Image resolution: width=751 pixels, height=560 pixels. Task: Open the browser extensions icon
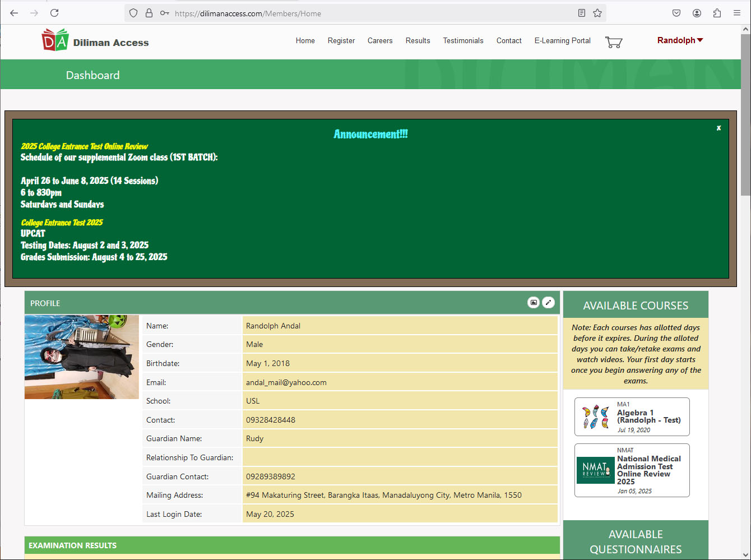[x=717, y=13]
